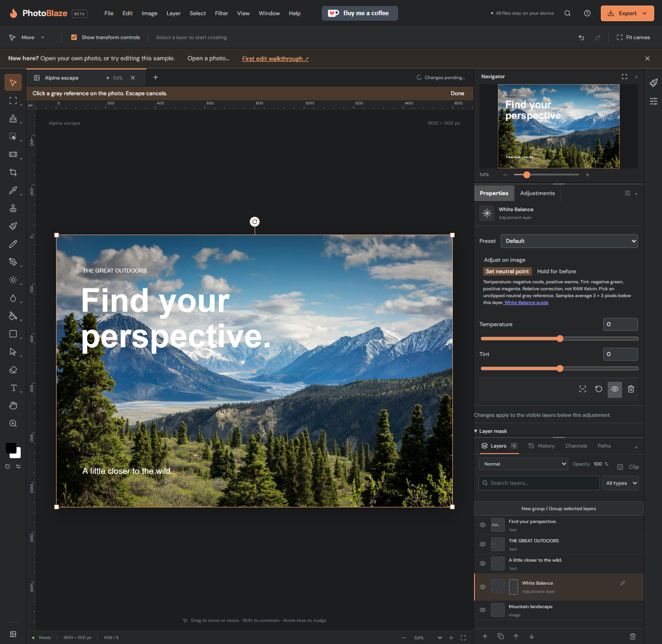Open the Normal blend mode dropdown
662x644 pixels.
[x=523, y=464]
